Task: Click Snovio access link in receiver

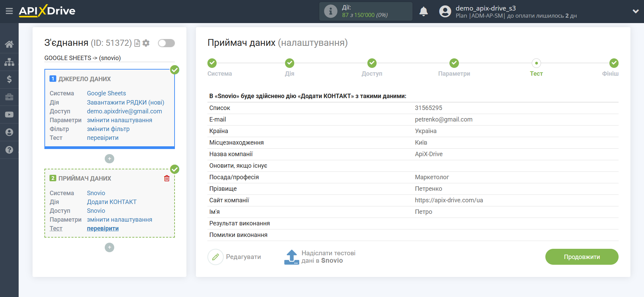Action: point(96,211)
